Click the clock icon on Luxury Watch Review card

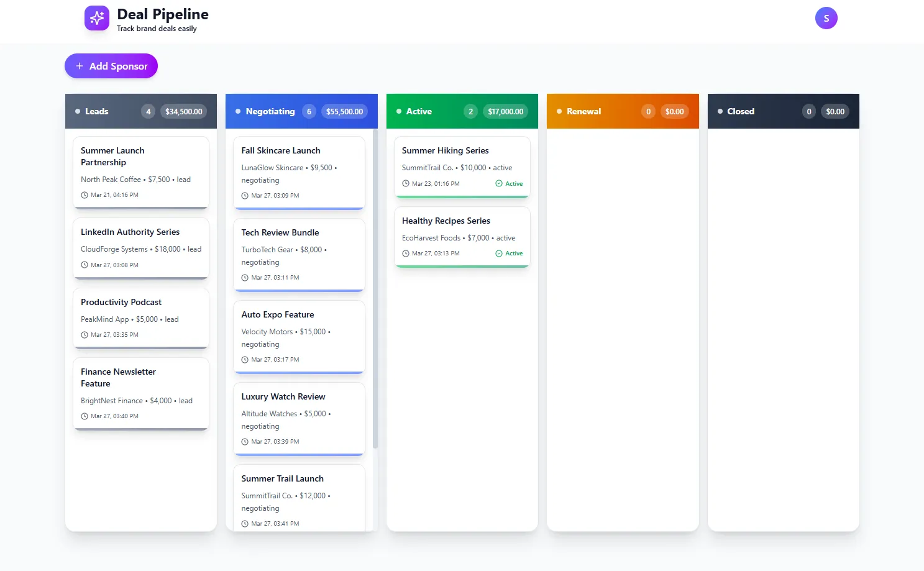(x=245, y=442)
